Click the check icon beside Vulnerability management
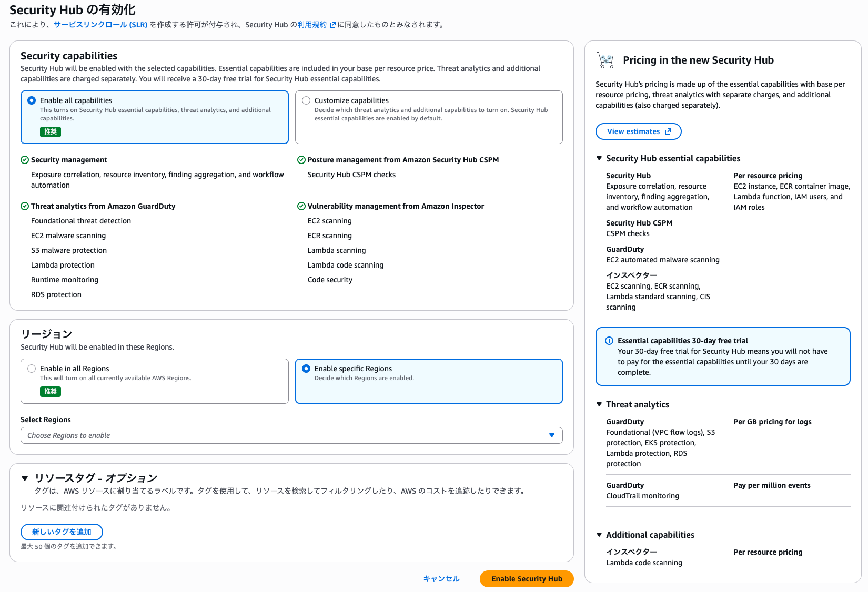 [301, 206]
